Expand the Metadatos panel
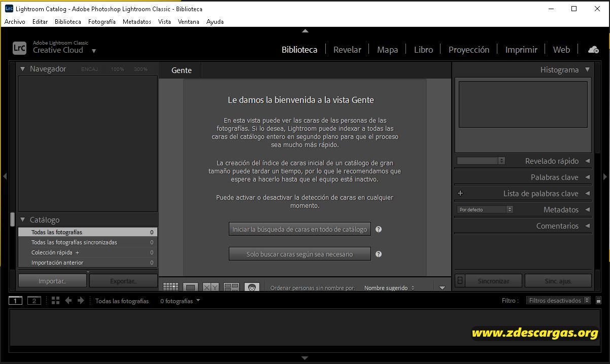 click(587, 209)
